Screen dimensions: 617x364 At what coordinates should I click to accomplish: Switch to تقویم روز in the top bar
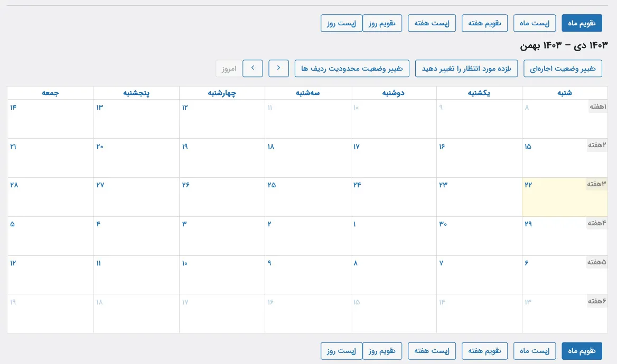[382, 23]
